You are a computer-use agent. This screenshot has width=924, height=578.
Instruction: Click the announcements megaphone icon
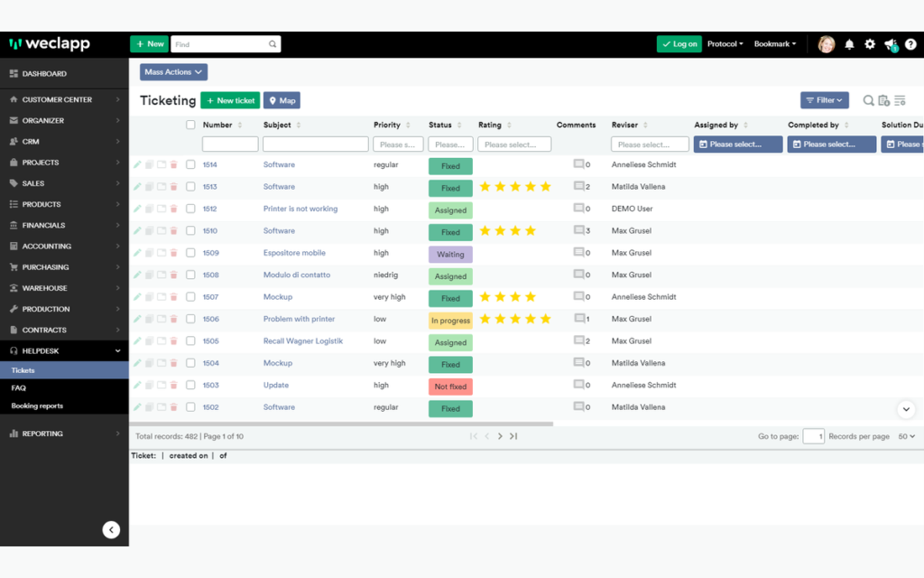[x=891, y=44]
